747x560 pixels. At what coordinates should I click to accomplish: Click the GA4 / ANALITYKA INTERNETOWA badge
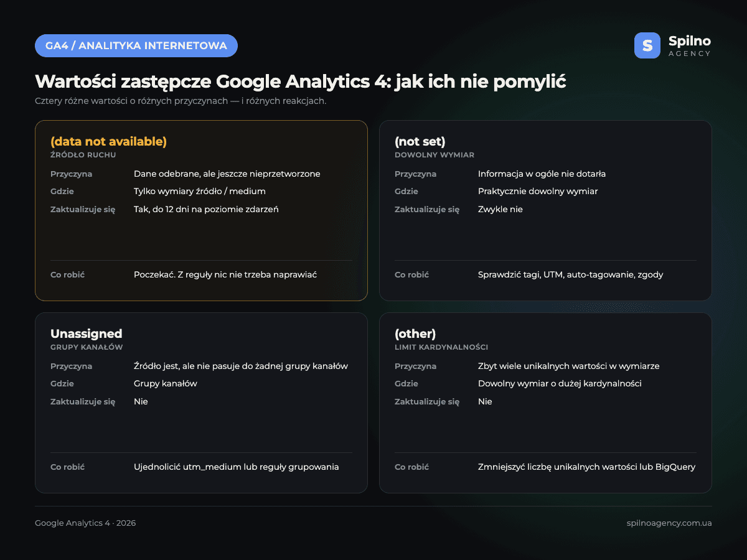[x=136, y=45]
